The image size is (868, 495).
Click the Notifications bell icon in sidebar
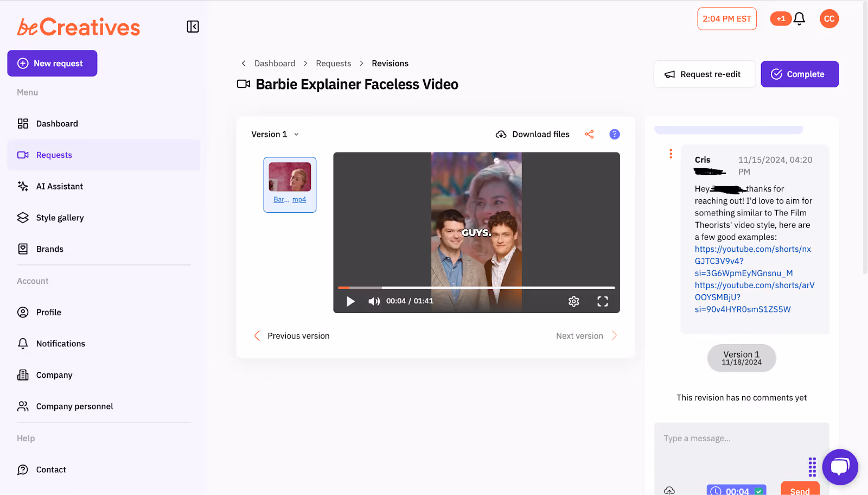click(x=23, y=344)
